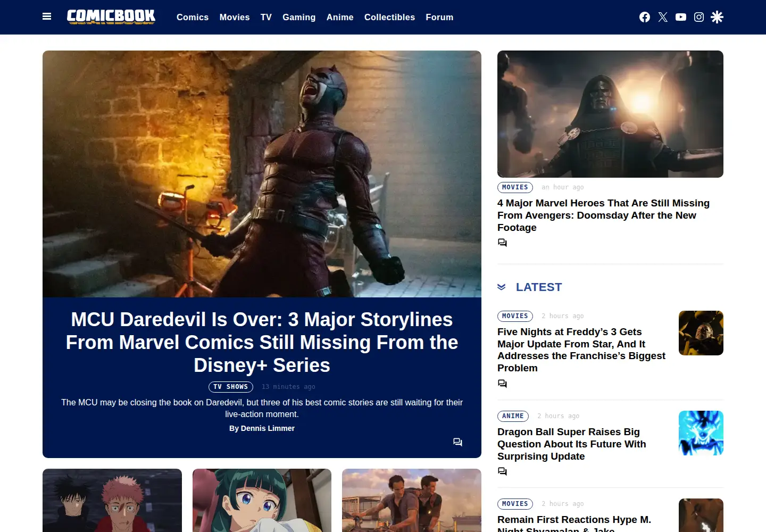The image size is (766, 532).
Task: Open the Remain First Reactions headline
Action: 574,523
